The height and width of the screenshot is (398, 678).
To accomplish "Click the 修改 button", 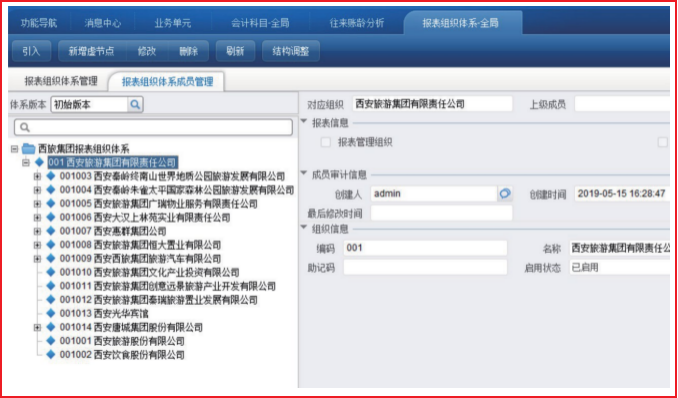I will point(147,51).
